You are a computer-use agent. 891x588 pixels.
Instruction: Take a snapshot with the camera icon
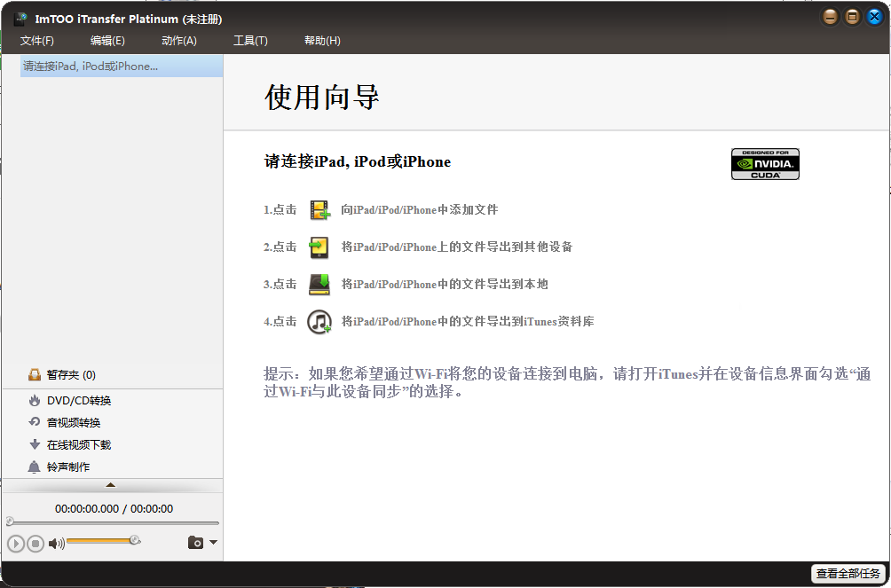click(x=195, y=543)
